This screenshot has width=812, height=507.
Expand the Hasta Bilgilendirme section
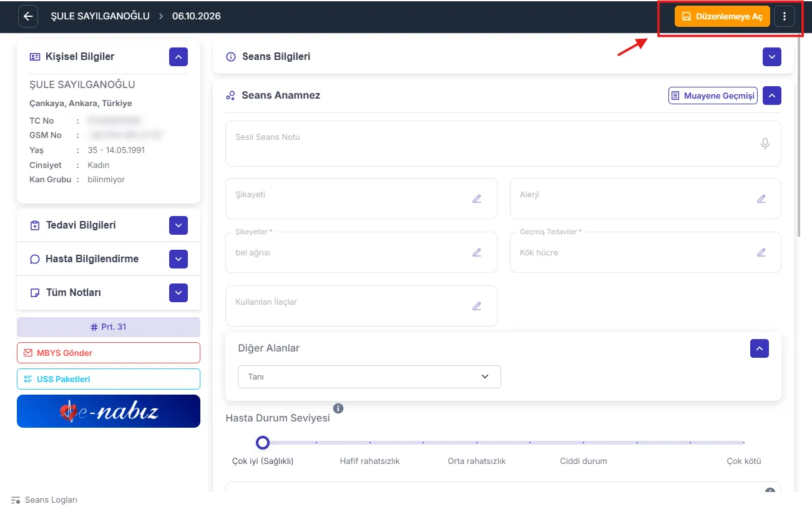tap(179, 259)
